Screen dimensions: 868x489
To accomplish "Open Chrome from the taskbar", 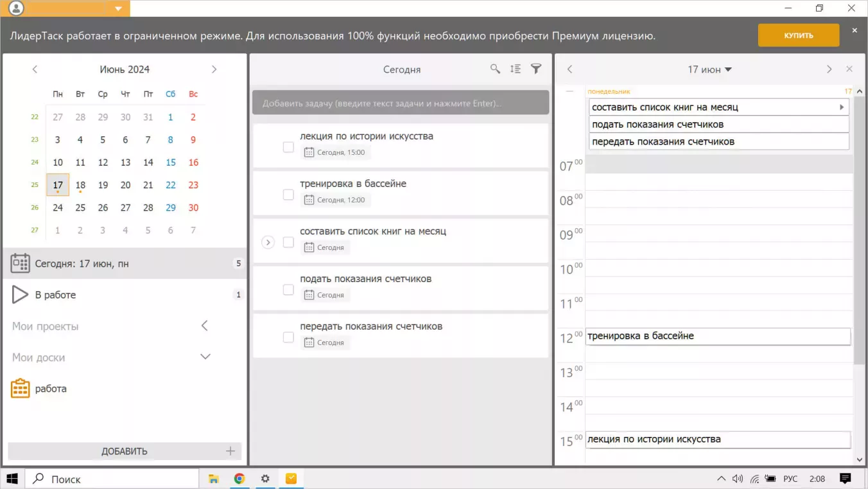I will pyautogui.click(x=239, y=479).
